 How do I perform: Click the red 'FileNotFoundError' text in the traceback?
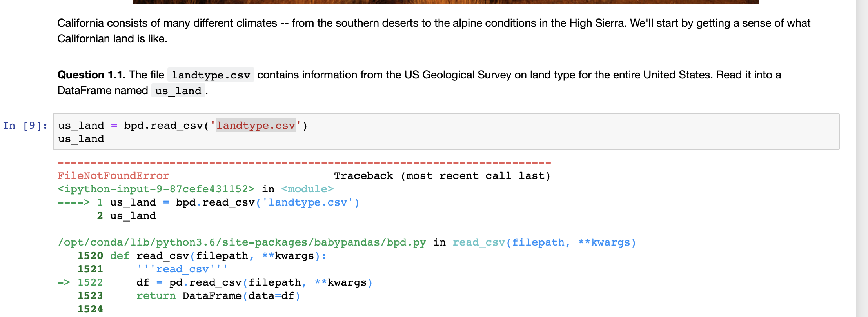point(113,176)
